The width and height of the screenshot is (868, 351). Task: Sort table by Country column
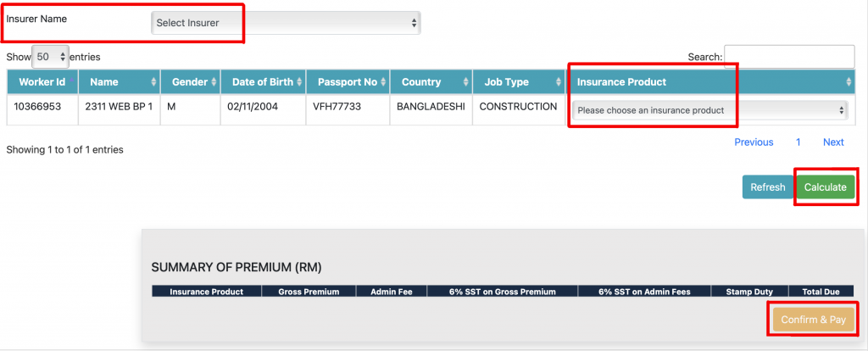[x=431, y=82]
